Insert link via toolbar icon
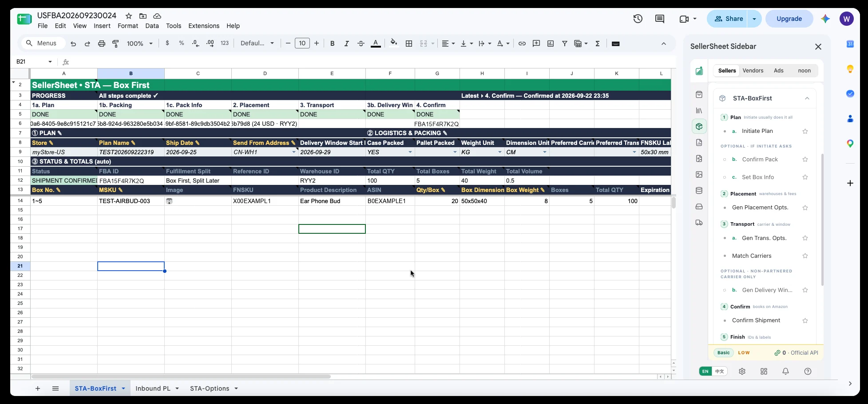868x404 pixels. (522, 44)
